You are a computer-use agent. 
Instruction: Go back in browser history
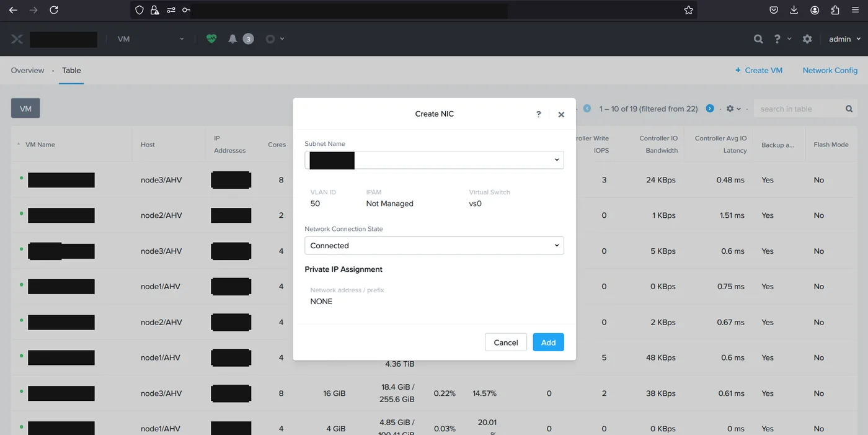[13, 10]
